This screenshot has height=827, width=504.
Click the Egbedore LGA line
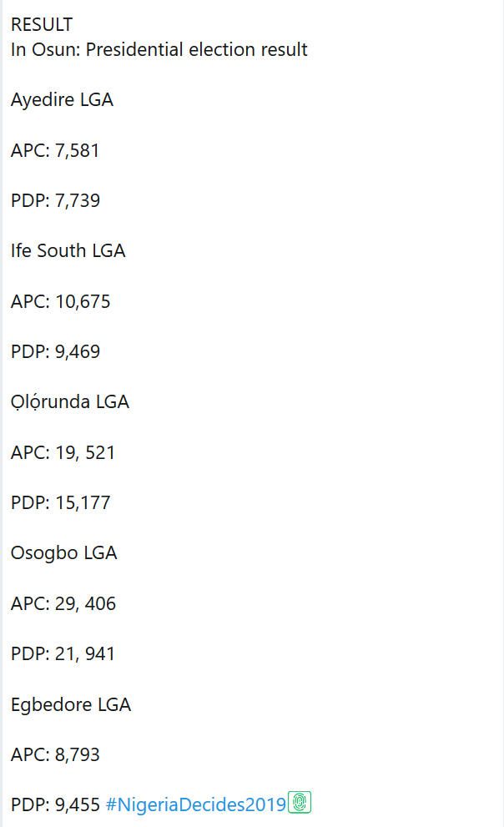71,704
